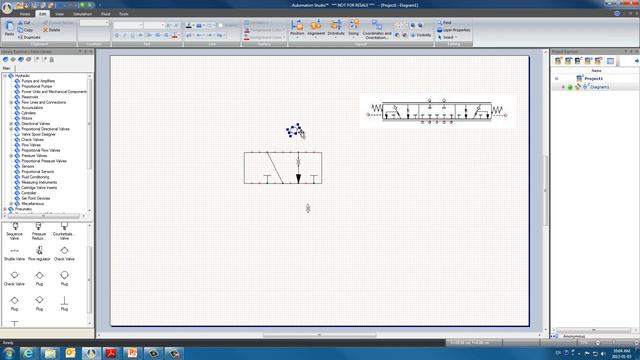The image size is (640, 360).
Task: Open the Distribute tool
Action: [336, 28]
